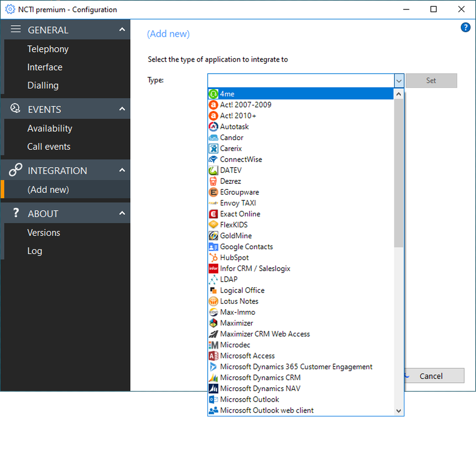This screenshot has height=468, width=476.
Task: Collapse the GENERAL section chevron
Action: 122,30
